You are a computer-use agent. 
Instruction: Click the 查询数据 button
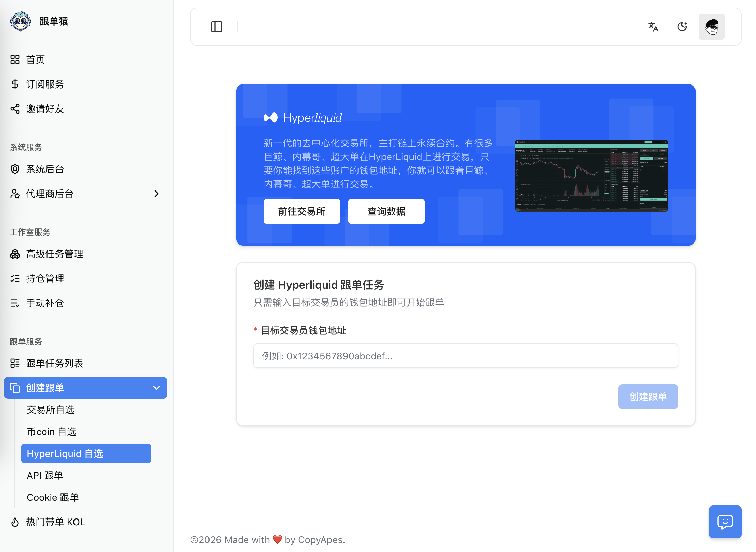click(387, 211)
